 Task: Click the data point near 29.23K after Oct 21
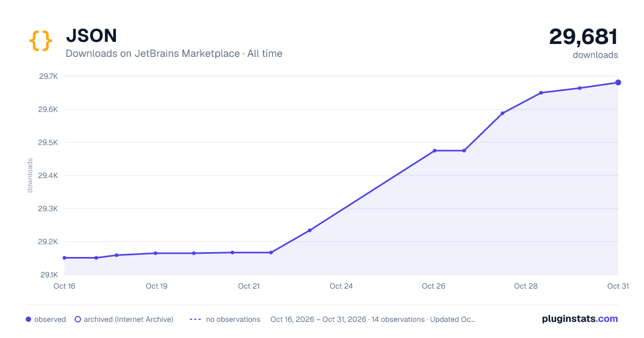pos(310,230)
